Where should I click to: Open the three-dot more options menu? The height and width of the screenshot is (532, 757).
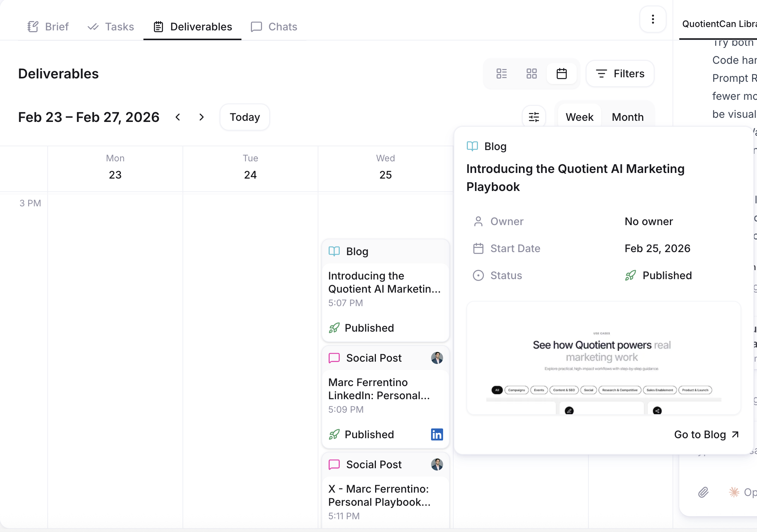(x=653, y=19)
